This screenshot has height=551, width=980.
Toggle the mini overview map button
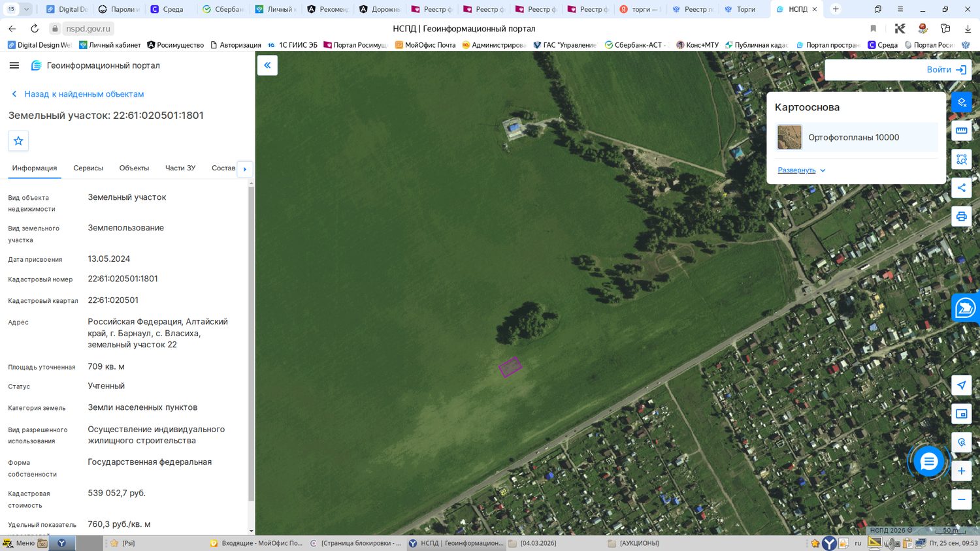[962, 414]
